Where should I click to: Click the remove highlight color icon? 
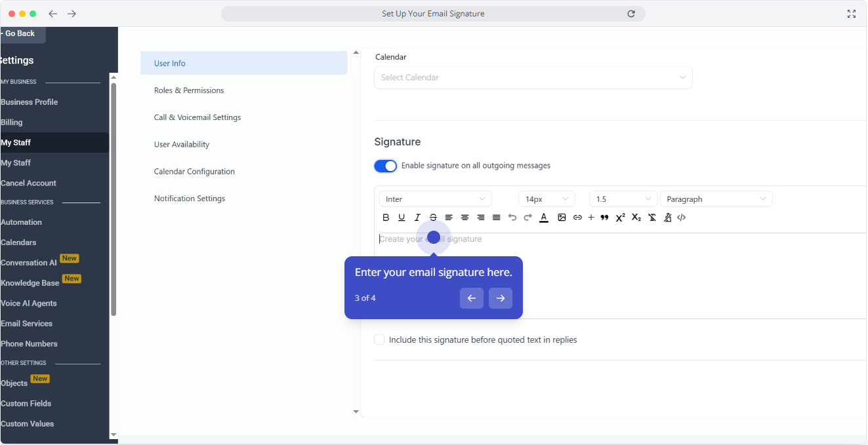pyautogui.click(x=668, y=218)
